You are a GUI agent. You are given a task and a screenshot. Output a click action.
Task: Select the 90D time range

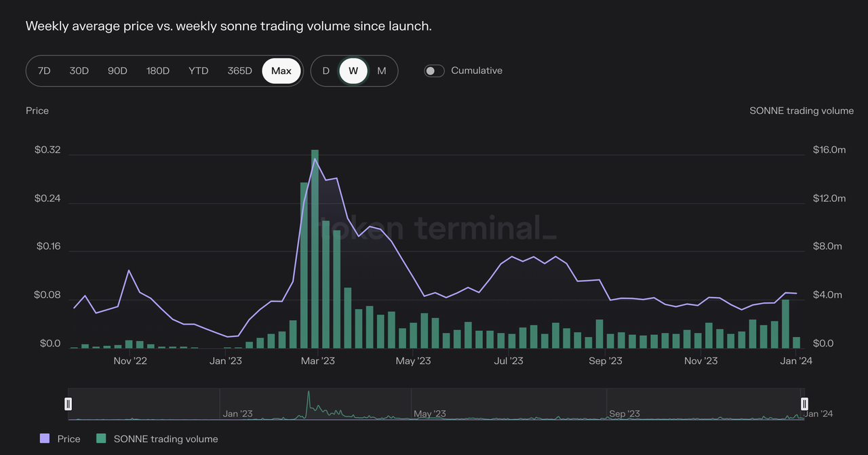pos(117,71)
